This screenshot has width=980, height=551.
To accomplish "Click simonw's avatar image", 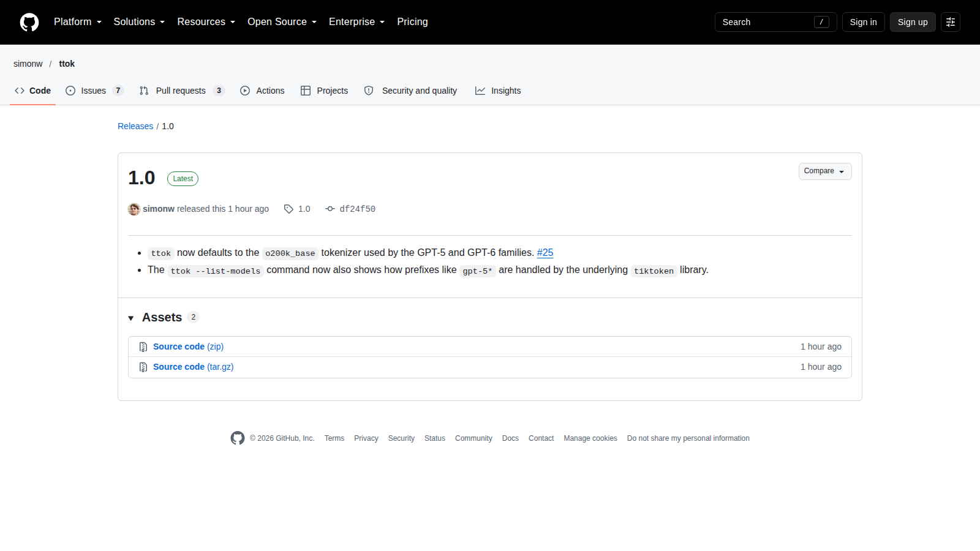I will [134, 209].
